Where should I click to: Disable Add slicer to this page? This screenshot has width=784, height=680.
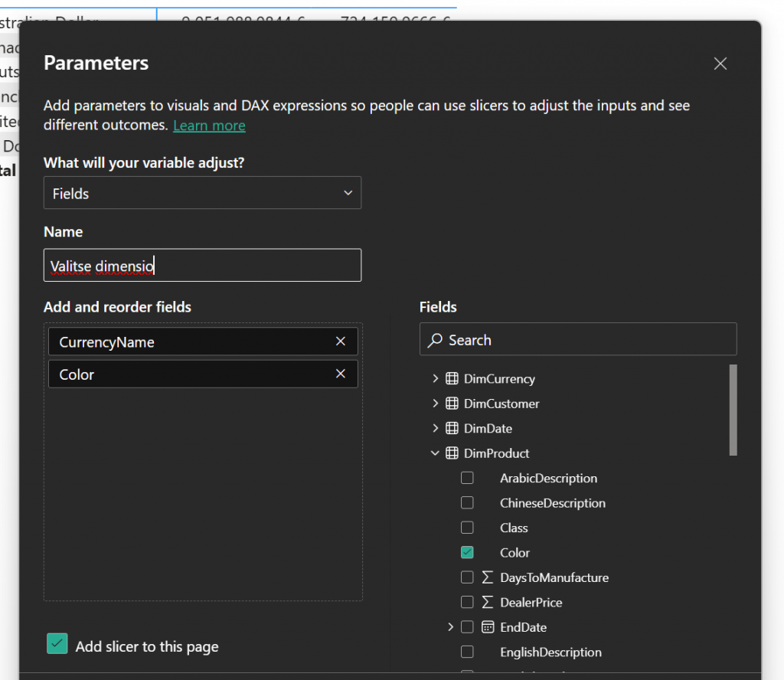click(57, 645)
